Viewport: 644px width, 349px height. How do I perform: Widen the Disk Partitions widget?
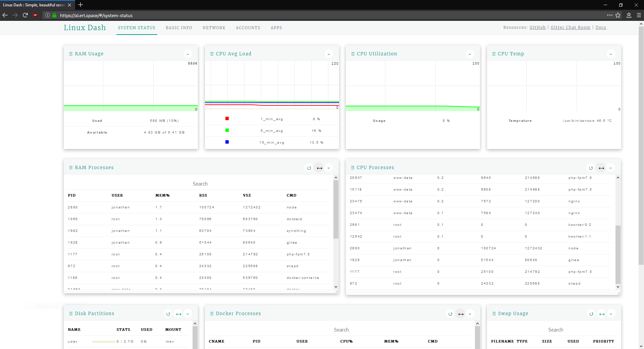tap(179, 314)
